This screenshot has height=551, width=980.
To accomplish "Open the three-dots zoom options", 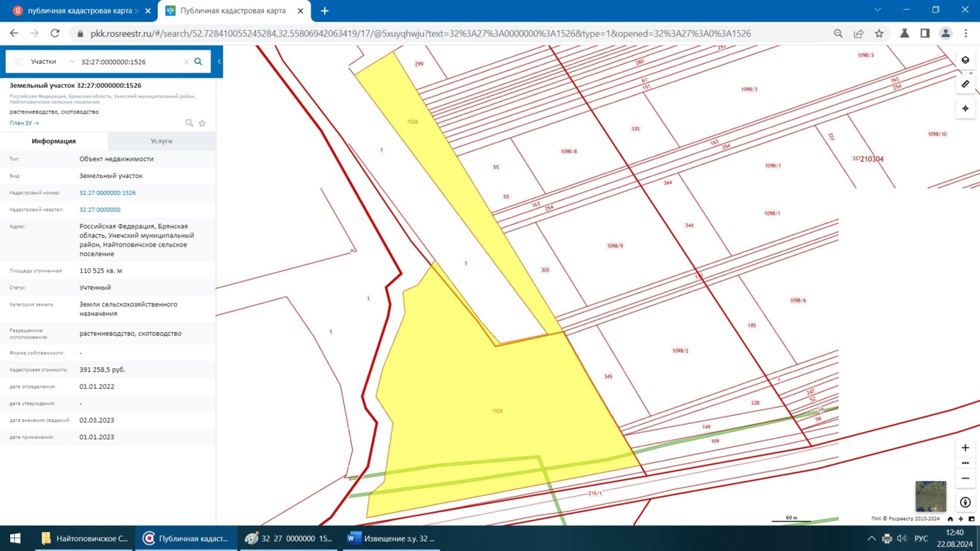I will (x=965, y=463).
